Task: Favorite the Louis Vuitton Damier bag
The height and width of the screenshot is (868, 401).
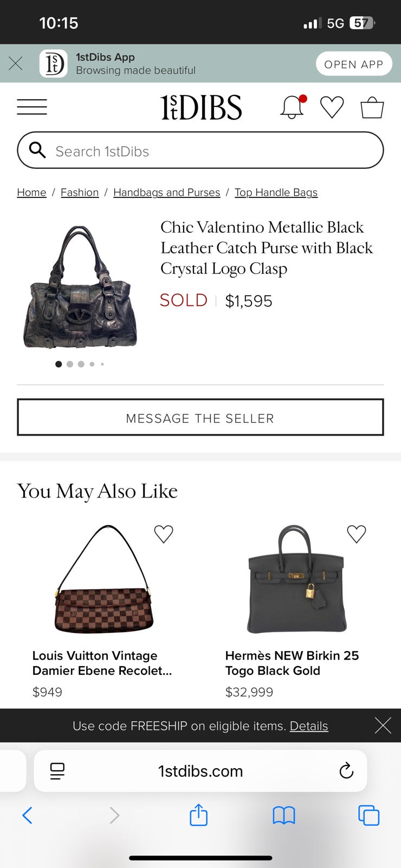Action: point(163,534)
